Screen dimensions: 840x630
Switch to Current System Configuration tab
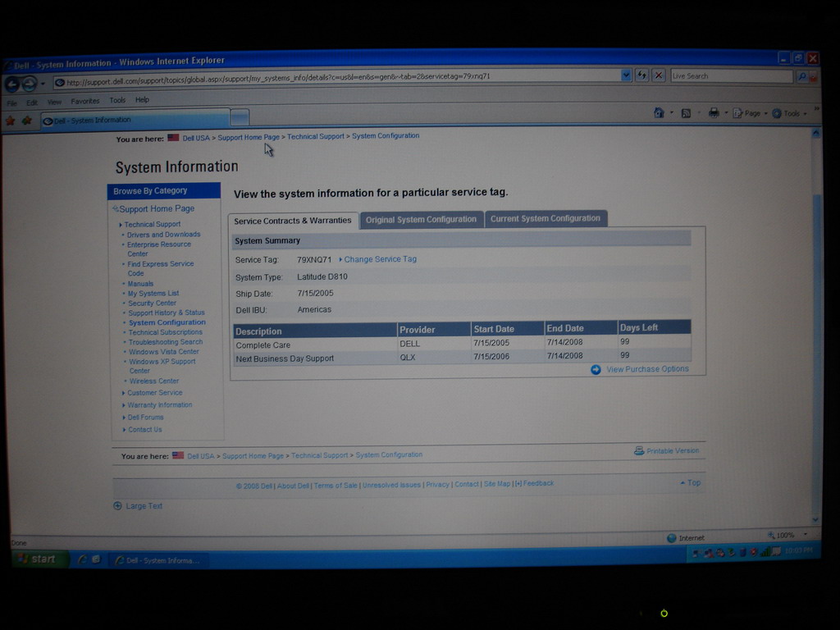click(546, 218)
